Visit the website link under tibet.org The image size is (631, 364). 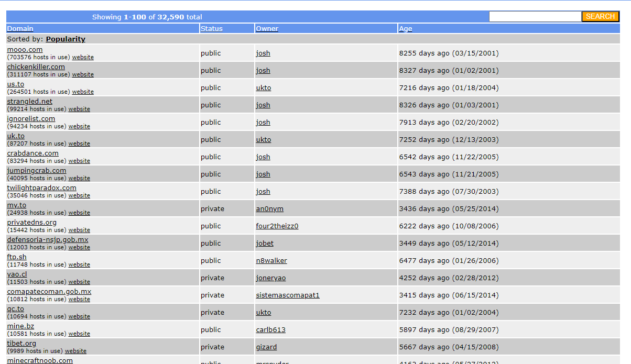point(75,351)
